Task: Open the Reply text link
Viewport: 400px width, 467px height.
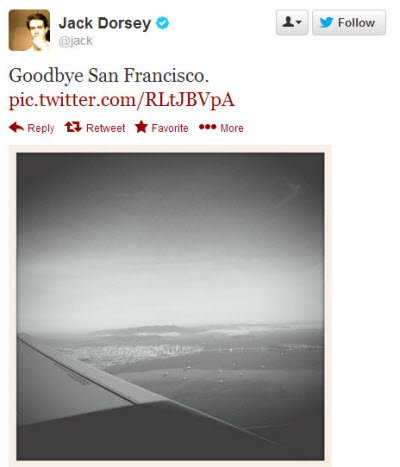Action: coord(41,128)
